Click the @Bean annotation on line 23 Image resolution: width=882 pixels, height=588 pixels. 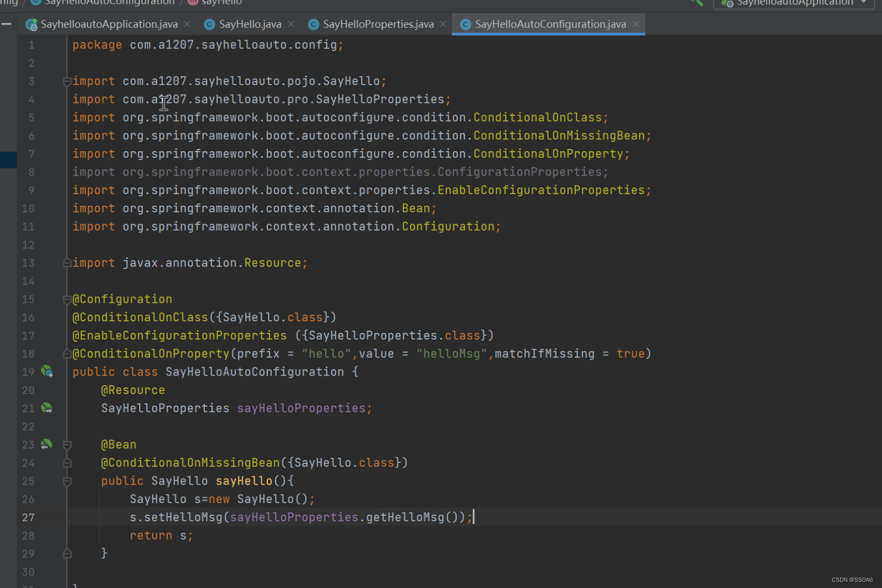(x=118, y=445)
